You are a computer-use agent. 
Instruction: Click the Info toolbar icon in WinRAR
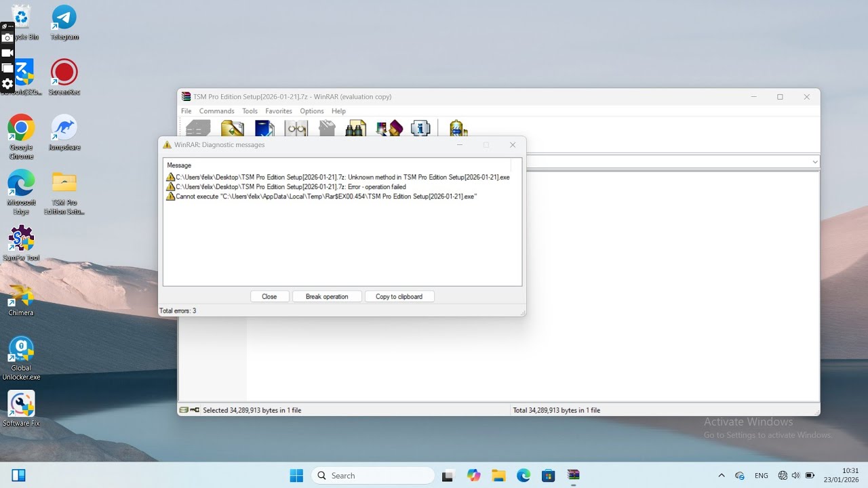point(420,128)
